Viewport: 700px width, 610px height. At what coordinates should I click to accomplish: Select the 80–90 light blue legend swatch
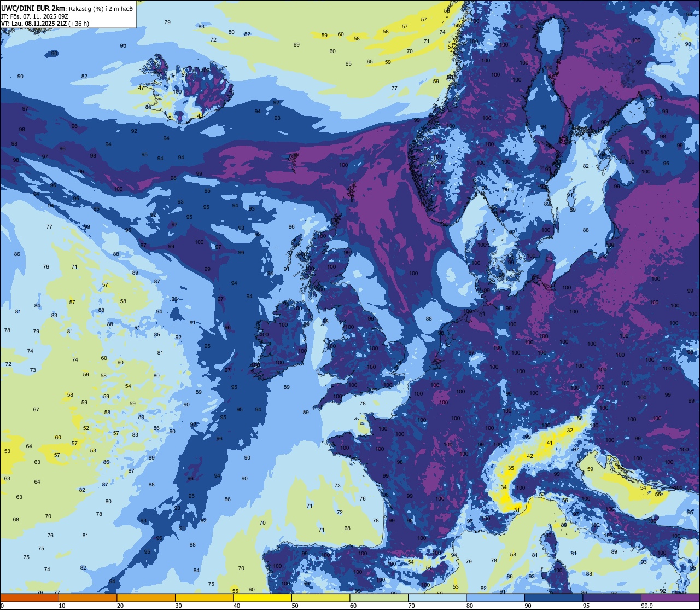click(x=495, y=597)
